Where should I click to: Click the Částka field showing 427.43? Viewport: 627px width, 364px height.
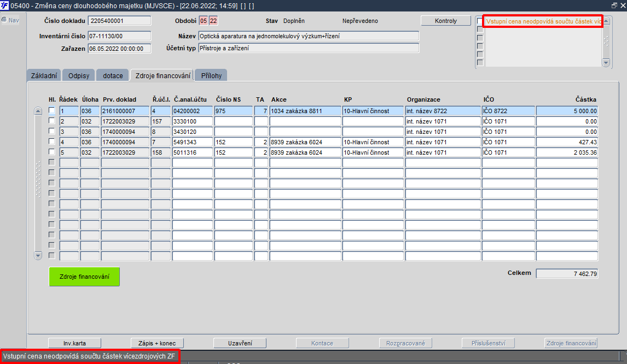tap(567, 142)
